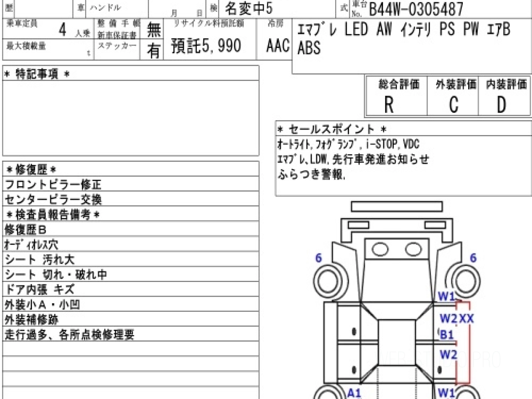Click inside the empty 特記事項 notes box

click(131, 117)
